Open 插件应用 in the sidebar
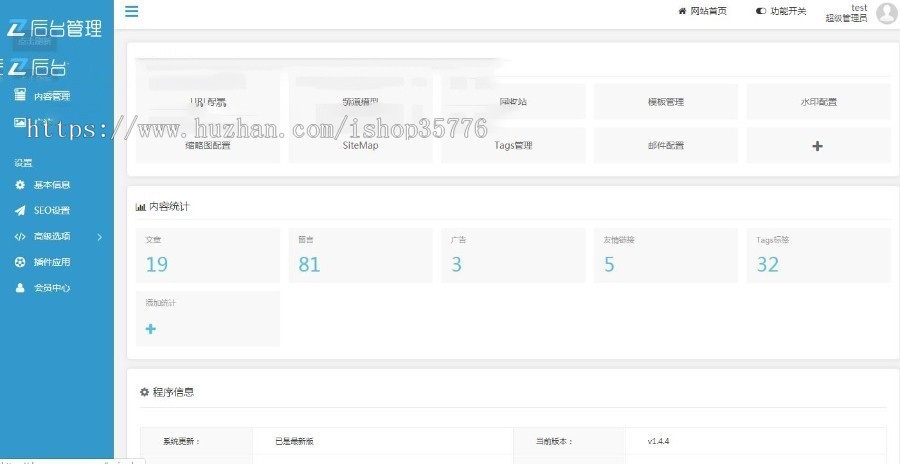This screenshot has width=900, height=464. (x=42, y=262)
